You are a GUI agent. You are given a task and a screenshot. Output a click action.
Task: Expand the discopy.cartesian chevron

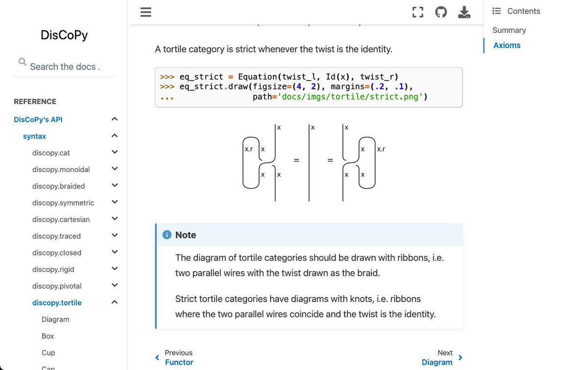(115, 219)
